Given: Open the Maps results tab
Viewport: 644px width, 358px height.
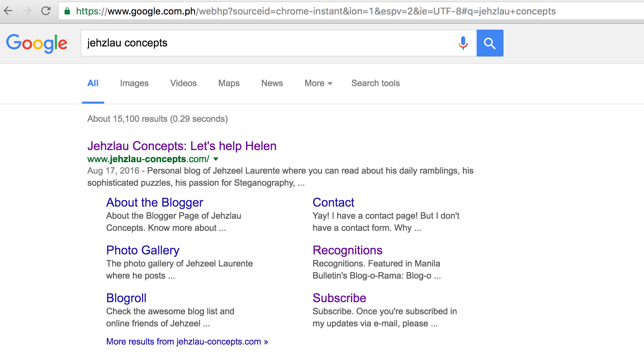Looking at the screenshot, I should pyautogui.click(x=229, y=83).
